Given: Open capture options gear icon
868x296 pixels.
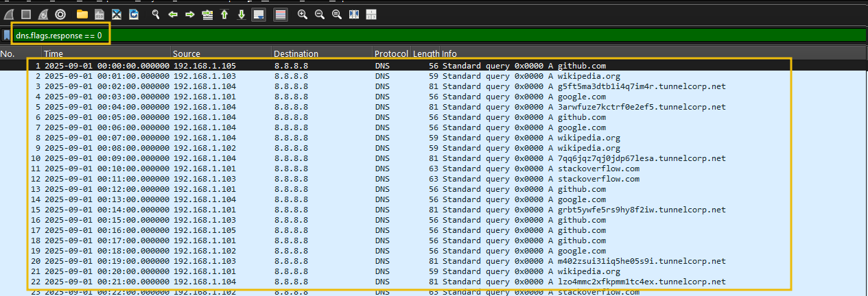Looking at the screenshot, I should tap(60, 14).
